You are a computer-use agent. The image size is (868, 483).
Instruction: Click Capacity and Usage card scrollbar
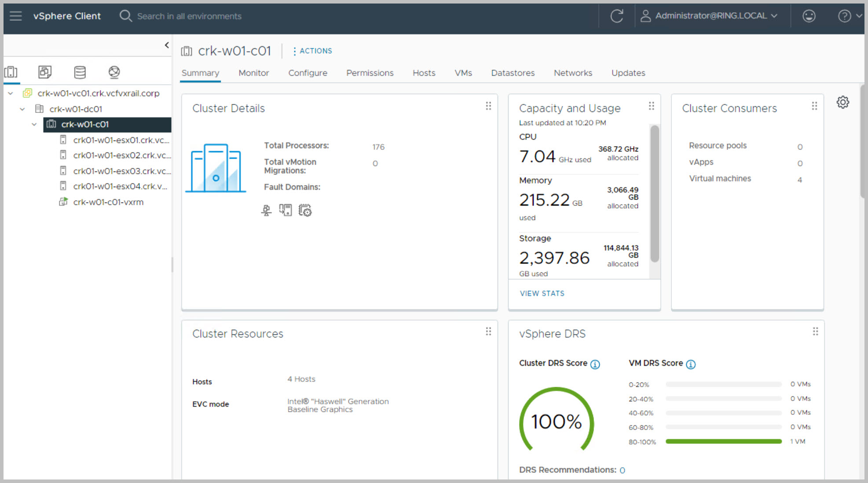(655, 193)
